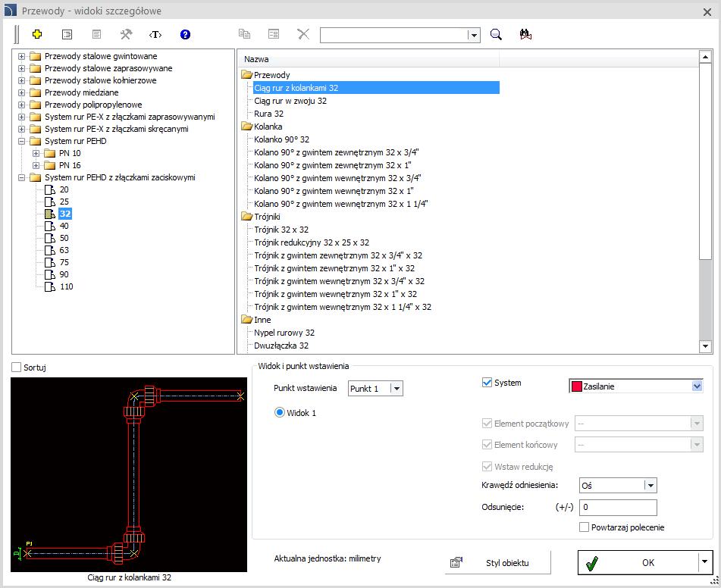Viewport: 721px width, 588px height.
Task: Enable the Sortuj checkbox
Action: (x=17, y=367)
